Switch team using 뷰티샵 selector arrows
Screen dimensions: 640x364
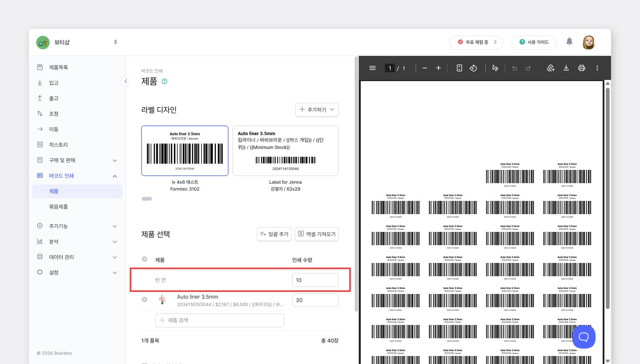click(x=116, y=42)
